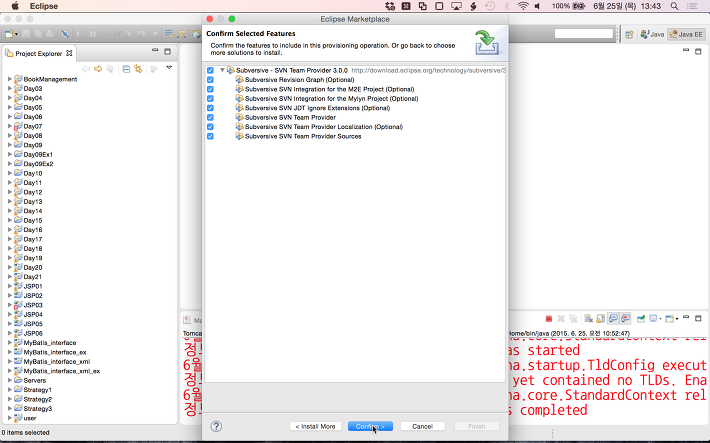Click the Spotlight search icon in menu bar
710x443 pixels.
(675, 6)
